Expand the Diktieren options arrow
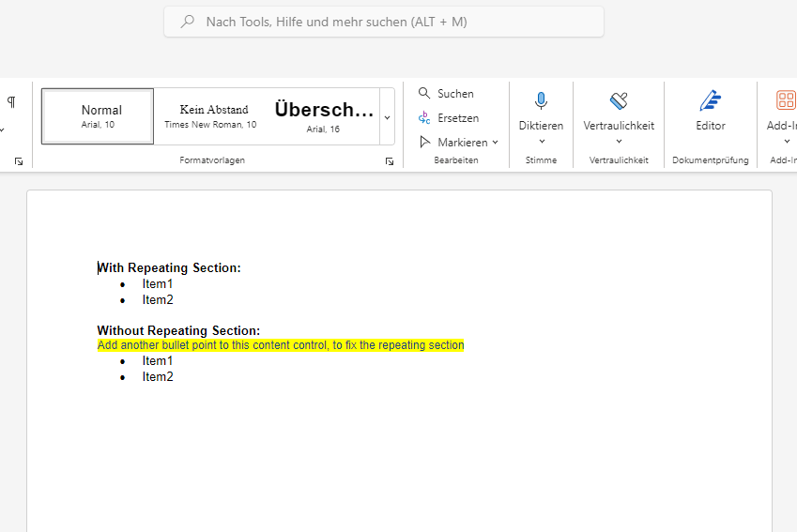This screenshot has width=797, height=532. (542, 142)
